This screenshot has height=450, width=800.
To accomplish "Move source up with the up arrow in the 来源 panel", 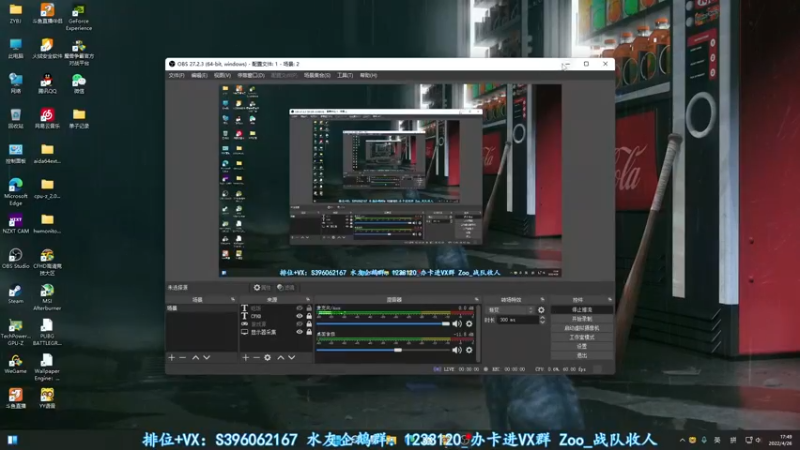I will tap(281, 358).
